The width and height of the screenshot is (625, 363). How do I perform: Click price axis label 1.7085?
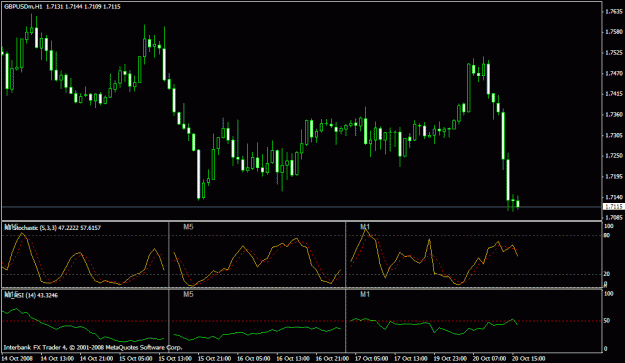coord(614,218)
